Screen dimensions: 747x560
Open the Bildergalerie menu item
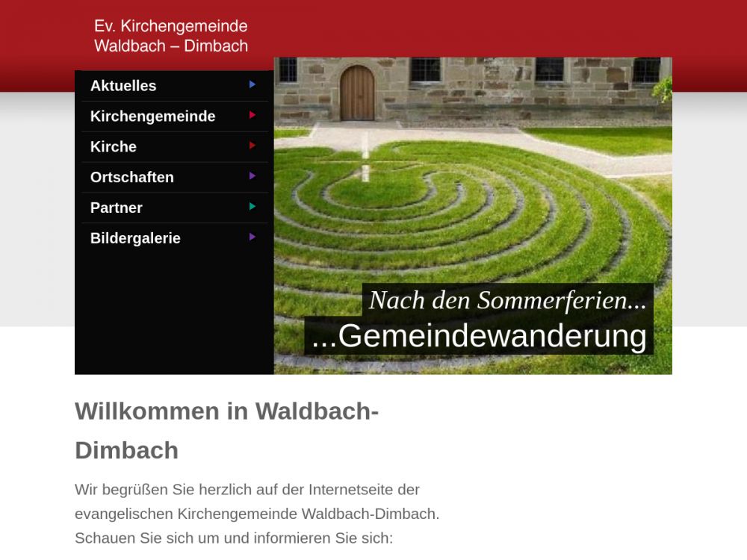coord(135,239)
